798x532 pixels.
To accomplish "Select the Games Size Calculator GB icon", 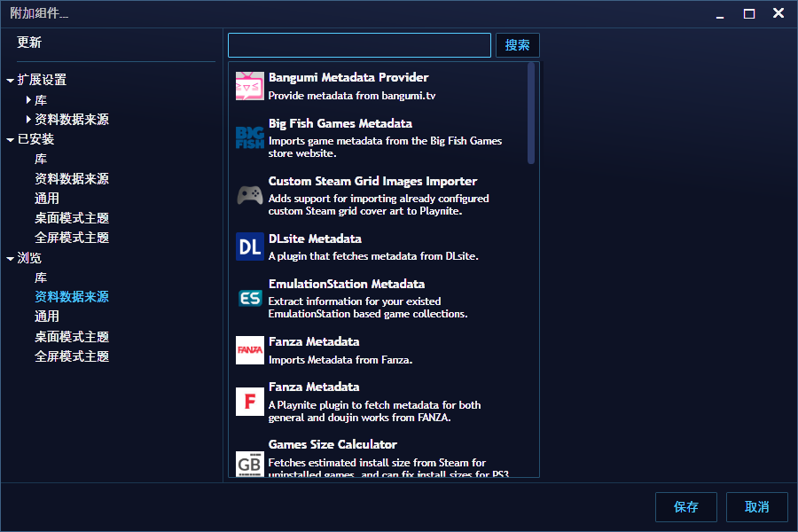I will click(249, 463).
